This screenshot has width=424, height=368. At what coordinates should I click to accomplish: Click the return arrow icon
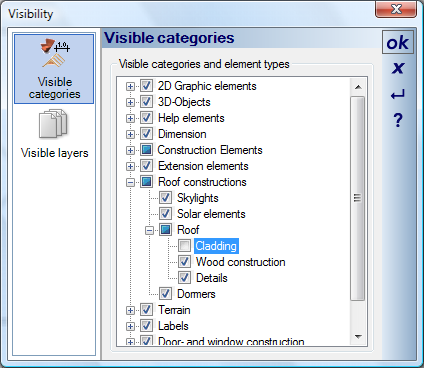tap(398, 95)
